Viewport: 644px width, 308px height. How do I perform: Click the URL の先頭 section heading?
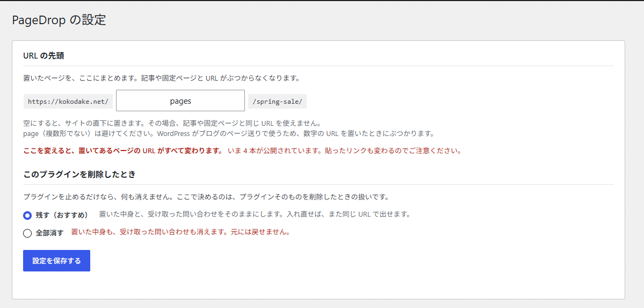pyautogui.click(x=44, y=56)
